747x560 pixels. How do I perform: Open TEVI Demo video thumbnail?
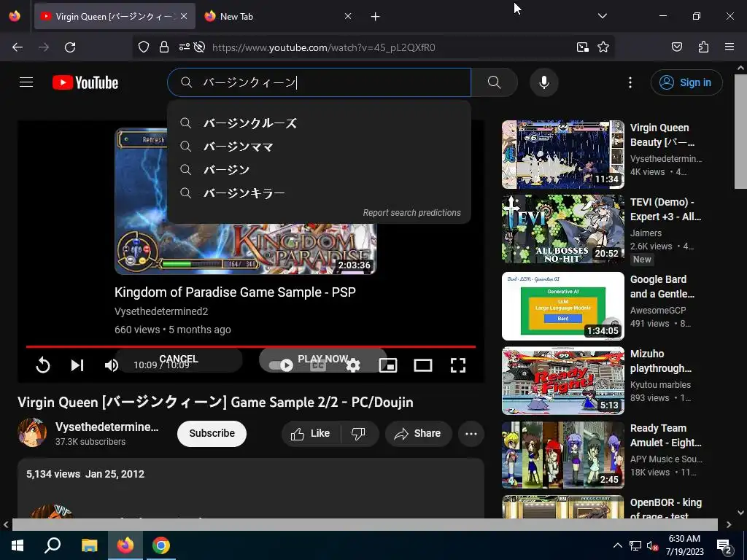[562, 229]
